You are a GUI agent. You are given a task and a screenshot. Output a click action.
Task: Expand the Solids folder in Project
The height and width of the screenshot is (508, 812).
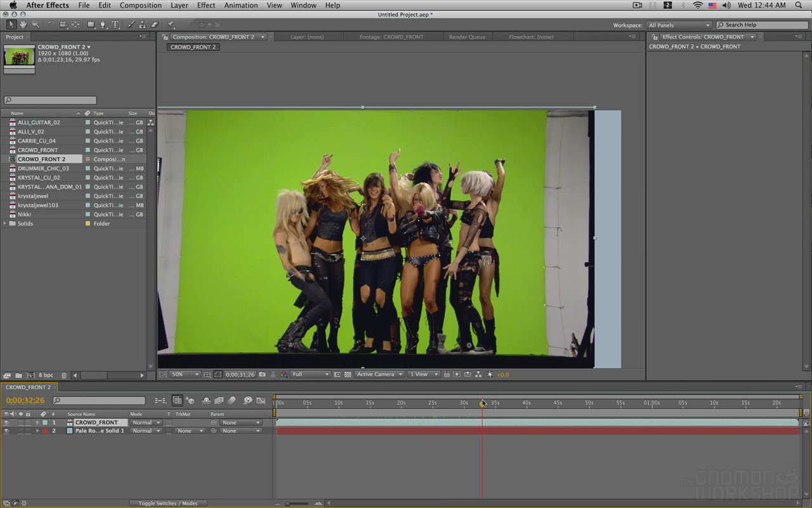(5, 224)
